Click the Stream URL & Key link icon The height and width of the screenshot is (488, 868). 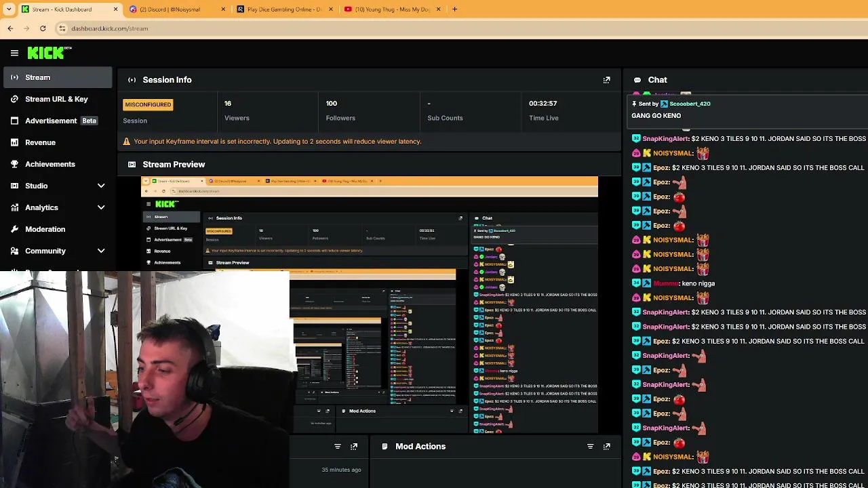pos(14,99)
